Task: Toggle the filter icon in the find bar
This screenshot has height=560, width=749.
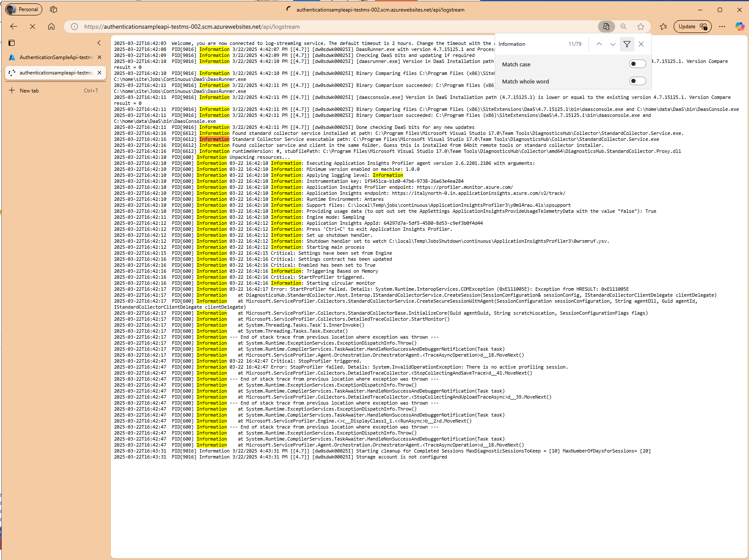Action: pyautogui.click(x=627, y=44)
